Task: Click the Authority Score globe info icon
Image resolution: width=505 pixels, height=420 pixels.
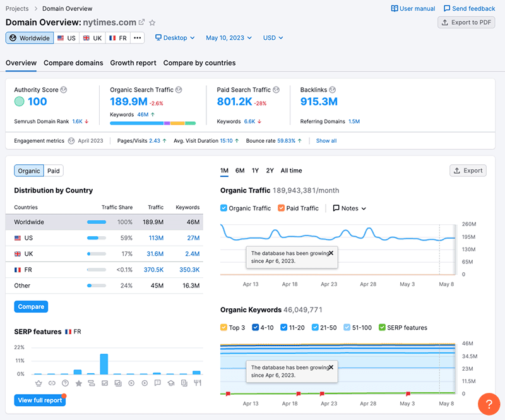Action: [64, 90]
